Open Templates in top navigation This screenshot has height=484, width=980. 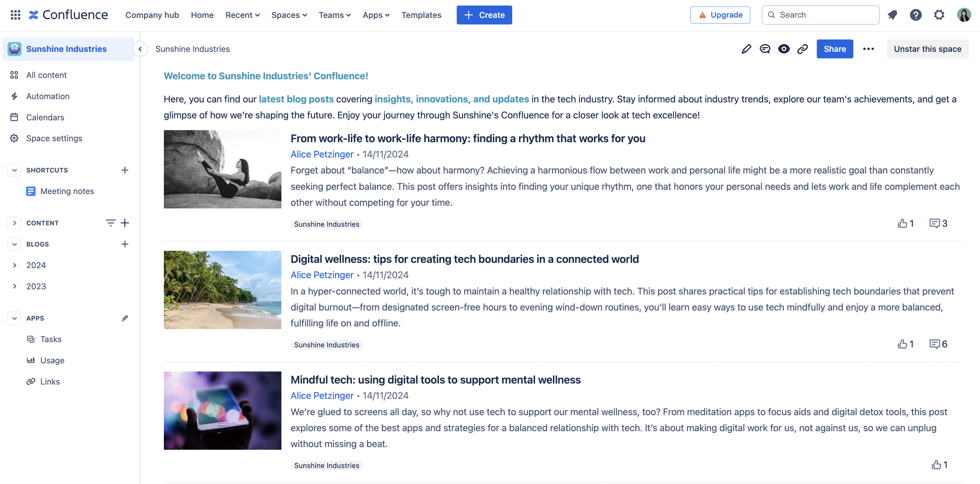point(421,15)
